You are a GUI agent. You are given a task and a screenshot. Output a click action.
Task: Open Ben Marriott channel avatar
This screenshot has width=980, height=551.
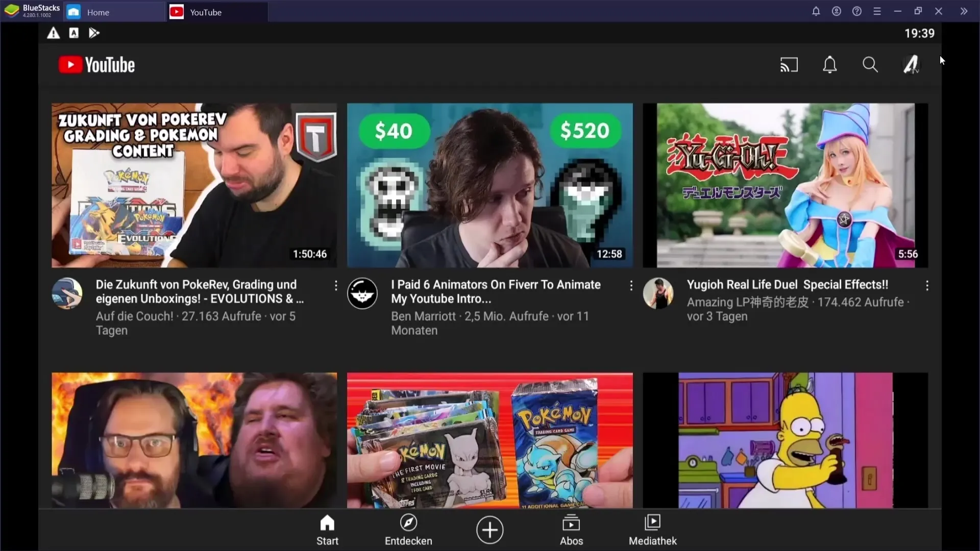tap(362, 293)
